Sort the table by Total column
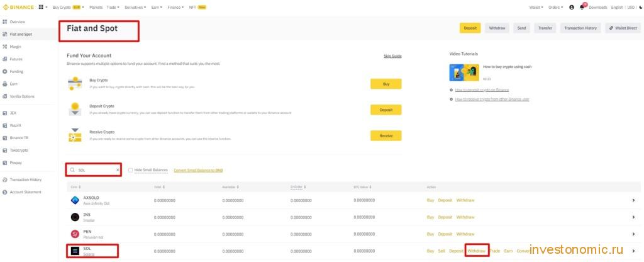This screenshot has width=644, height=262. 159,187
